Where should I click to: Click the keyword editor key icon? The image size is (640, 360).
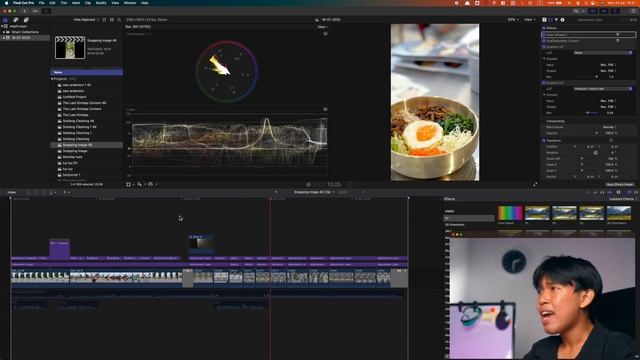[36, 11]
